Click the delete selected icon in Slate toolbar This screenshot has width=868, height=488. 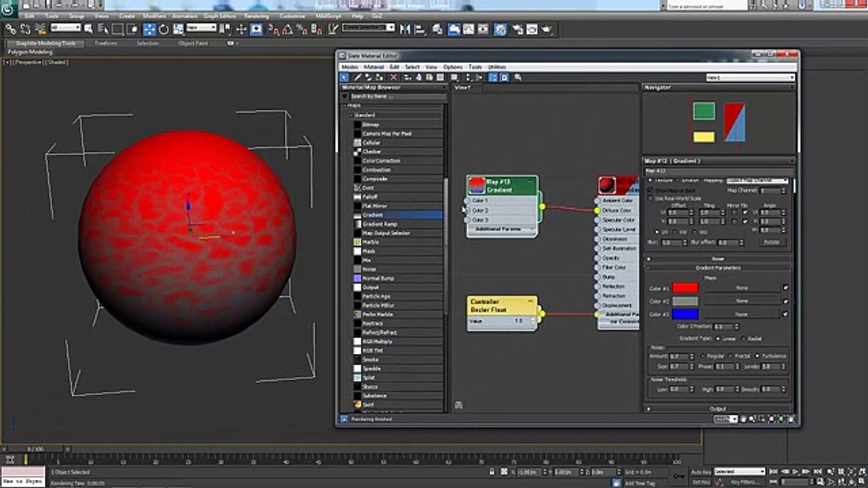click(393, 78)
